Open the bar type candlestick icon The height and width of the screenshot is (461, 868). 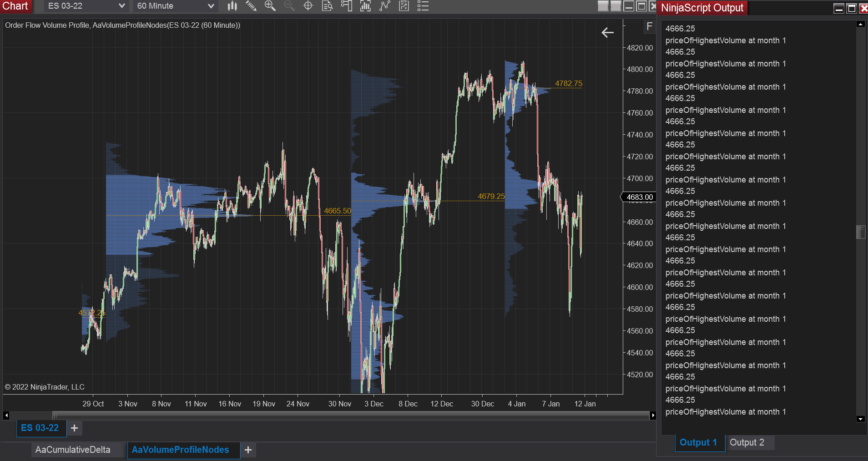pyautogui.click(x=232, y=6)
